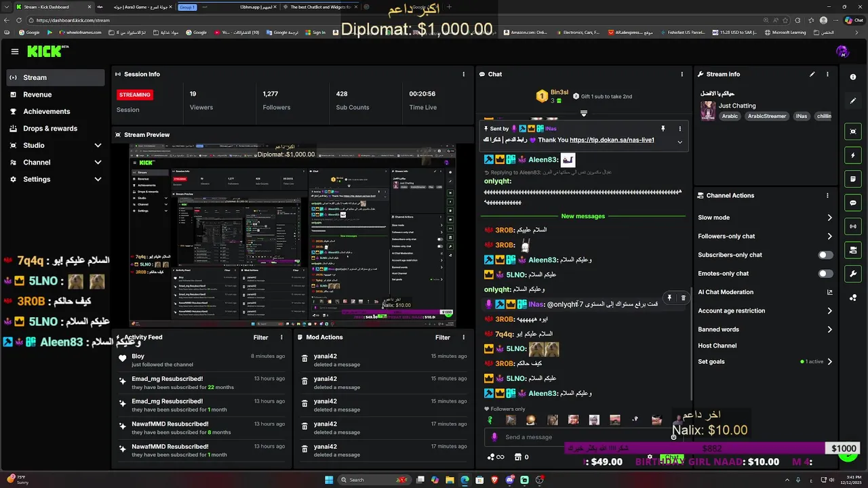Screen dimensions: 868x488
Task: Open Drops & rewards in the sidebar
Action: pyautogui.click(x=56, y=129)
